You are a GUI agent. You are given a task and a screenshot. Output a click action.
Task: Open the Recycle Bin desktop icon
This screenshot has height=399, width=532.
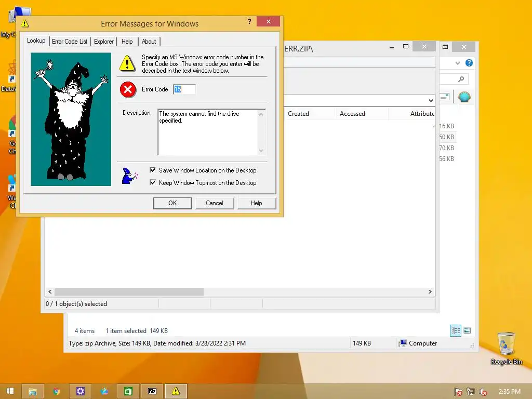[x=506, y=348]
